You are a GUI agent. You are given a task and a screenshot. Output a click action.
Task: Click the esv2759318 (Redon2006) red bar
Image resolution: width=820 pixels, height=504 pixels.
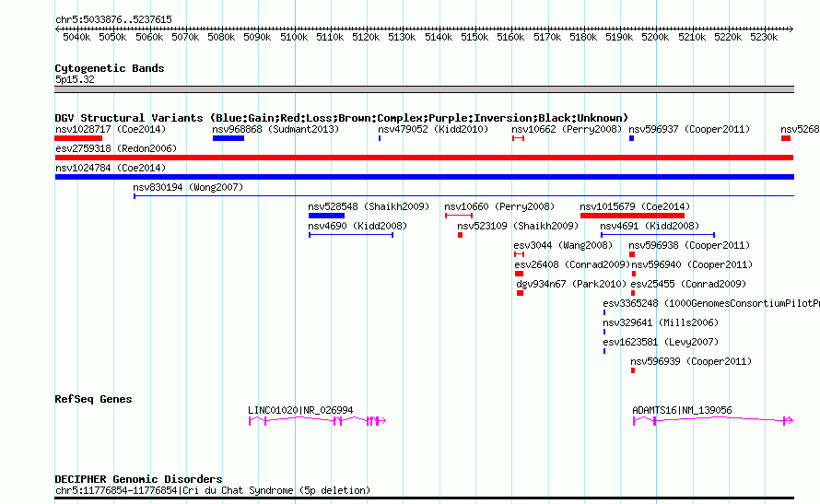424,158
